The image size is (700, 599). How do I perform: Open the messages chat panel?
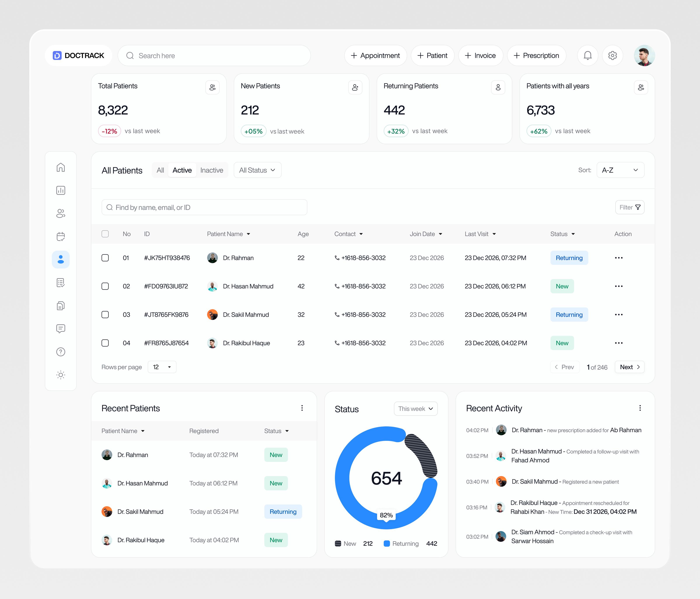coord(60,328)
